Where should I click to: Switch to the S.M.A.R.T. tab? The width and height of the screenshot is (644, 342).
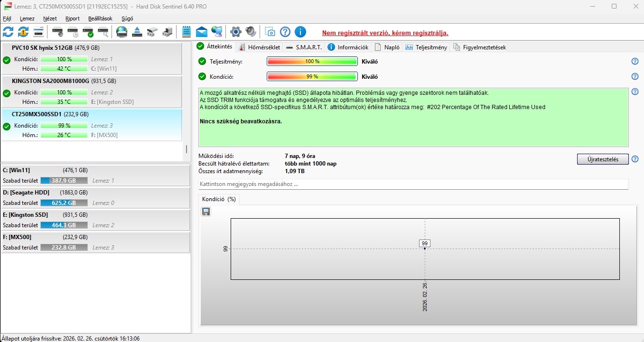pyautogui.click(x=304, y=47)
